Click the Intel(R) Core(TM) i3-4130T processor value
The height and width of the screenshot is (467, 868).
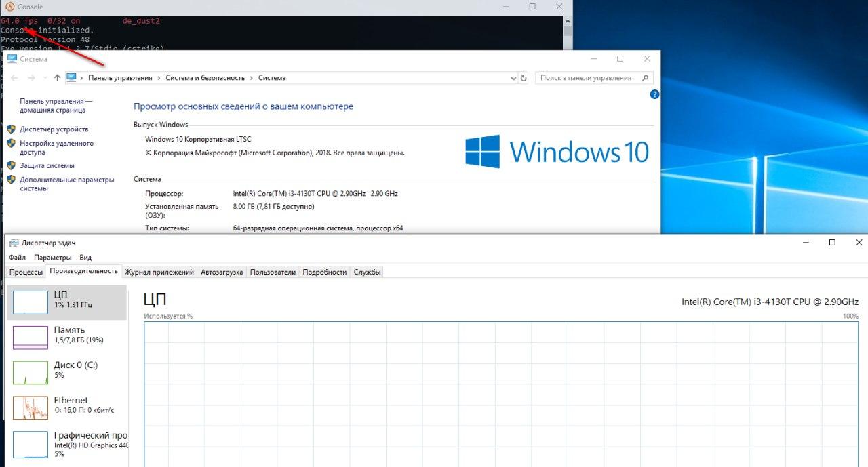(x=315, y=193)
